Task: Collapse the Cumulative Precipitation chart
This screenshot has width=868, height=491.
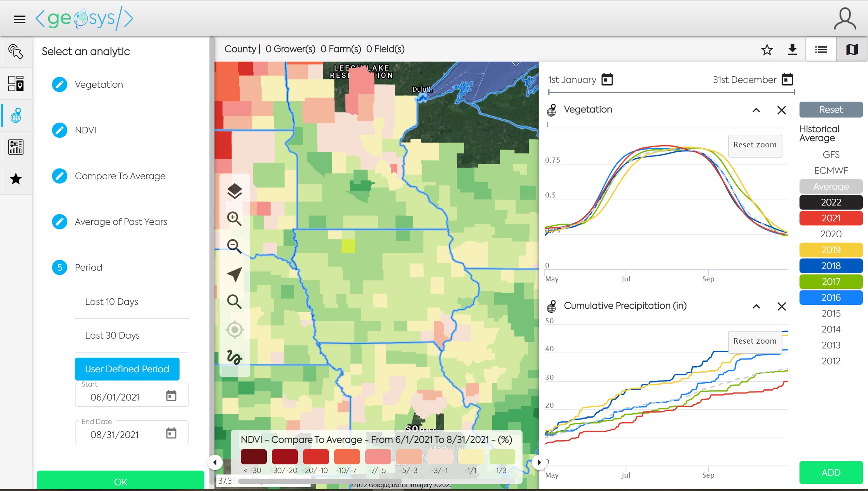Action: coord(756,306)
